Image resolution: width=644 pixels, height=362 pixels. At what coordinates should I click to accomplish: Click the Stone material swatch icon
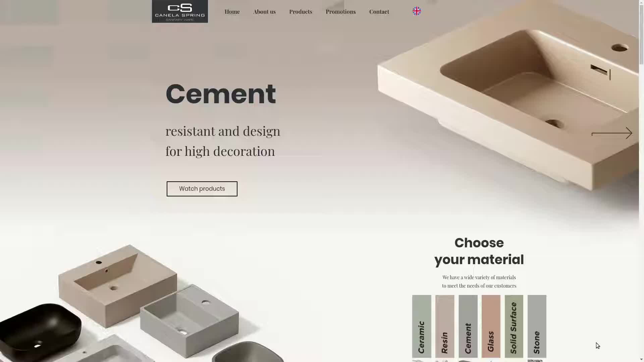pyautogui.click(x=537, y=326)
